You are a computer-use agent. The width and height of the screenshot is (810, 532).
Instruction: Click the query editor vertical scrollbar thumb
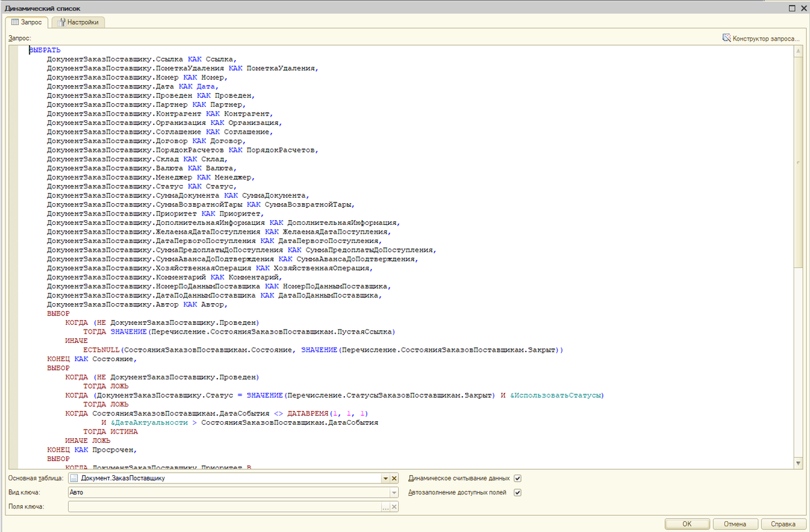(x=798, y=162)
